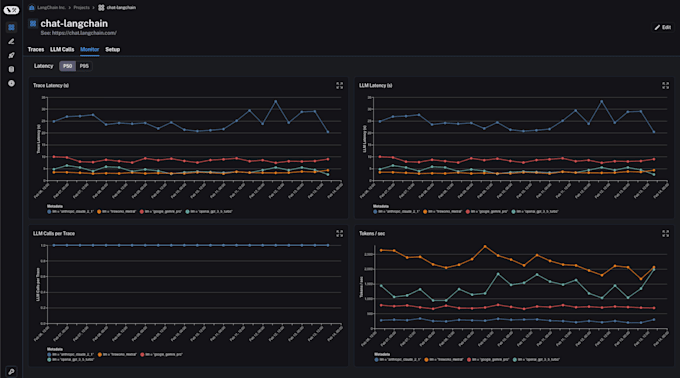Switch to the Setup tab

click(x=112, y=49)
